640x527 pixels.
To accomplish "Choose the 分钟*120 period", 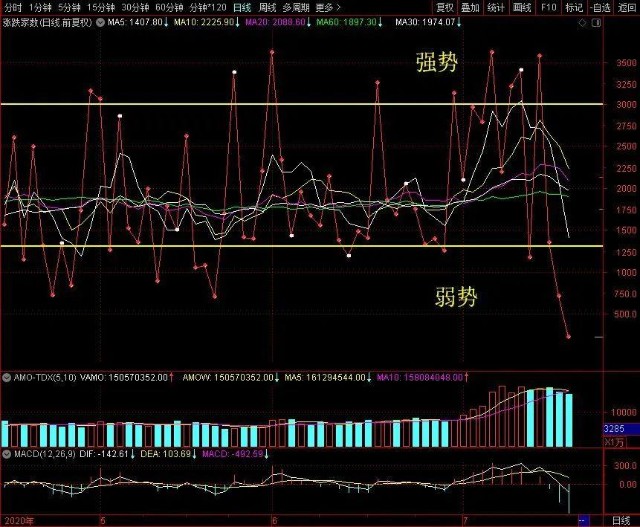I will click(x=208, y=7).
